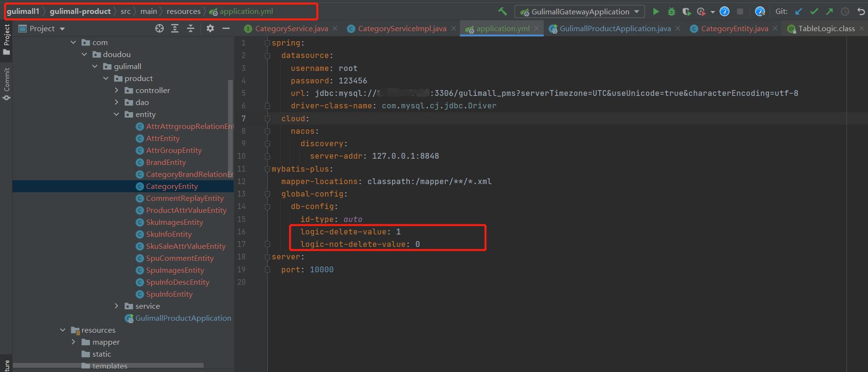Image resolution: width=868 pixels, height=372 pixels.
Task: Build the project with the hammer icon
Action: tap(503, 12)
